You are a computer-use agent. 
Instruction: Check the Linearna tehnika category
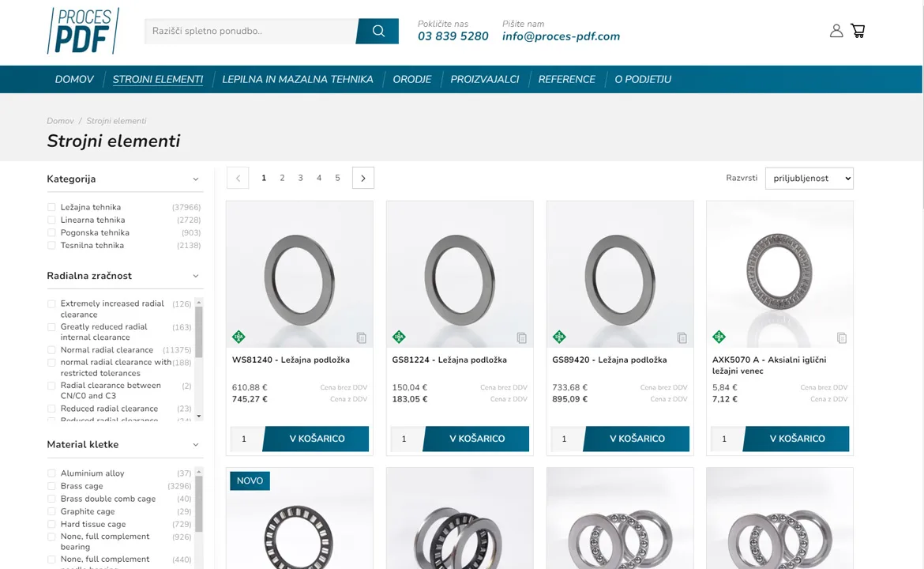(51, 220)
